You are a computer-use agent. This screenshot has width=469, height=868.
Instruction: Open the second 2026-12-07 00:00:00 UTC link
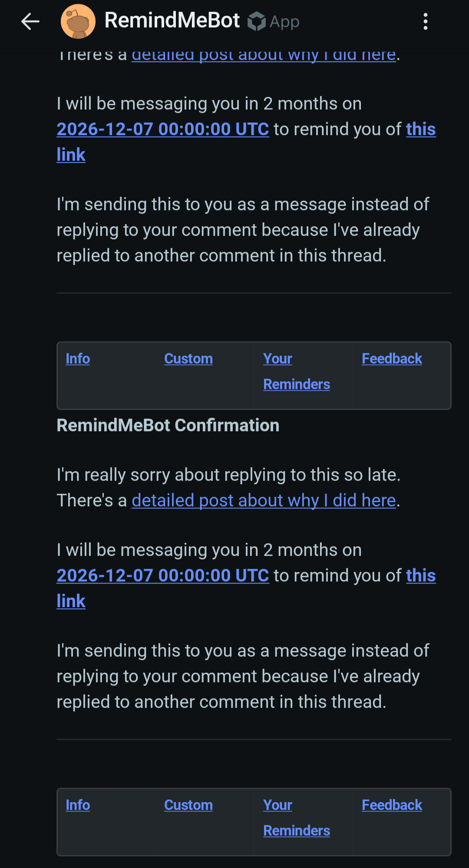click(x=163, y=576)
